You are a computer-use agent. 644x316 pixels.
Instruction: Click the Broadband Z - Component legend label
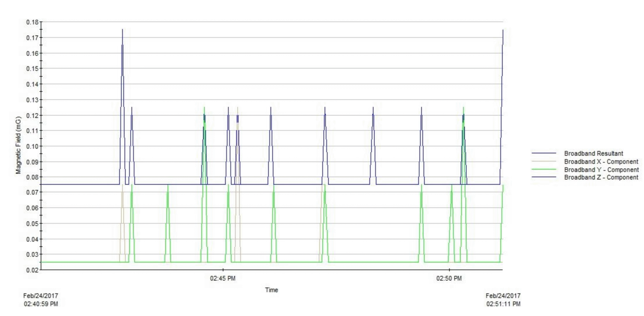(x=601, y=177)
